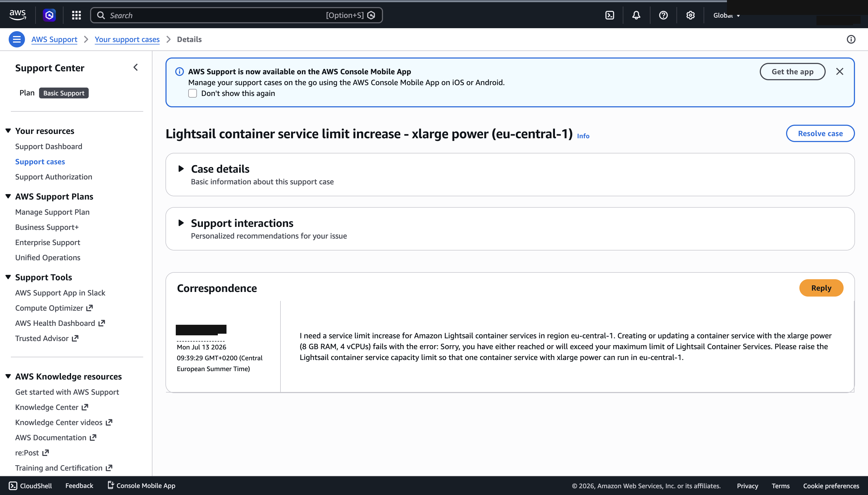
Task: Click the external link icon next to Trusted Advisor
Action: 75,338
